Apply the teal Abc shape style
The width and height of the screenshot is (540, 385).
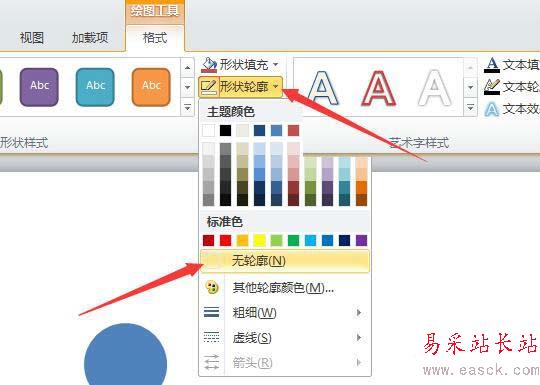point(95,87)
